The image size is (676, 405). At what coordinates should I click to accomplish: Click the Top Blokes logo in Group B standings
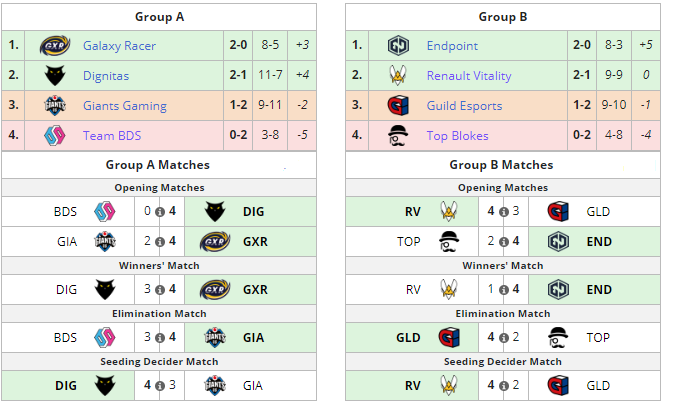tap(397, 135)
